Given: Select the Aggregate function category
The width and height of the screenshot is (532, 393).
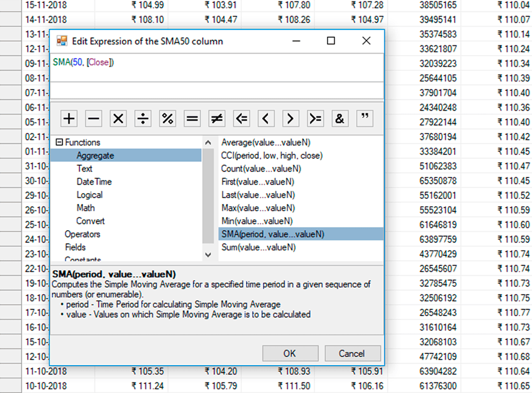Looking at the screenshot, I should [126, 156].
